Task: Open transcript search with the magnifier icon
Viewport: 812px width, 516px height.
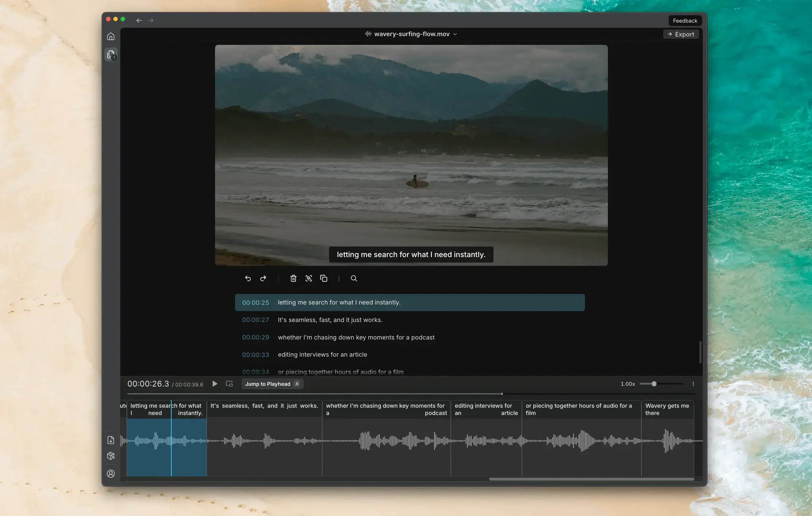Action: pos(354,278)
